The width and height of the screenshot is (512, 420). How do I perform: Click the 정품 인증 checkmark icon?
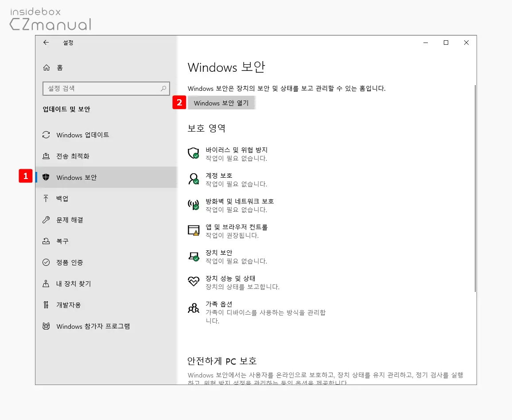point(46,262)
